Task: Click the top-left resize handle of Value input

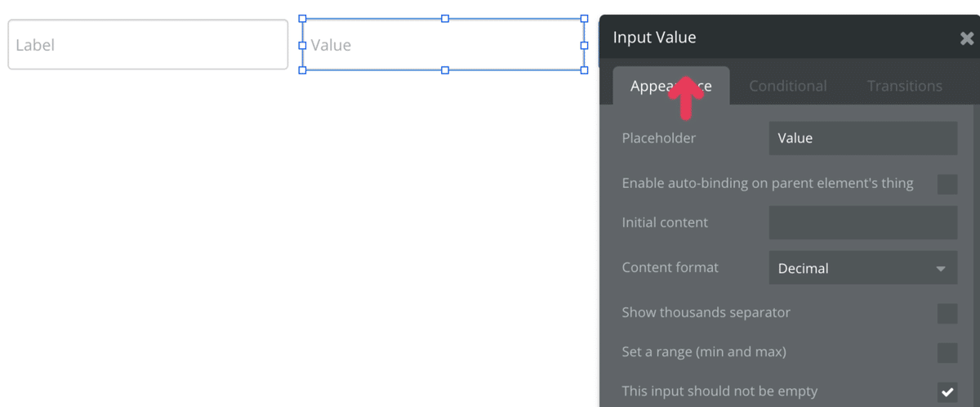Action: pyautogui.click(x=302, y=18)
